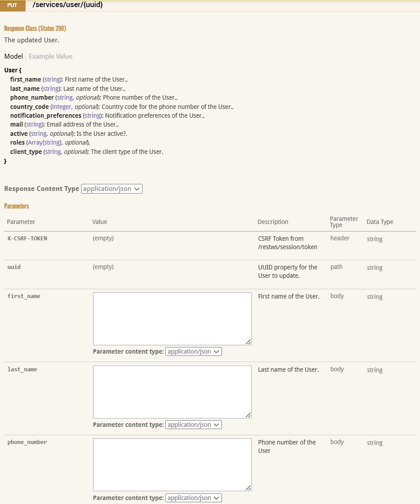Click the Array[string] type of roles
Screen dimensions: 420x504
[45, 142]
